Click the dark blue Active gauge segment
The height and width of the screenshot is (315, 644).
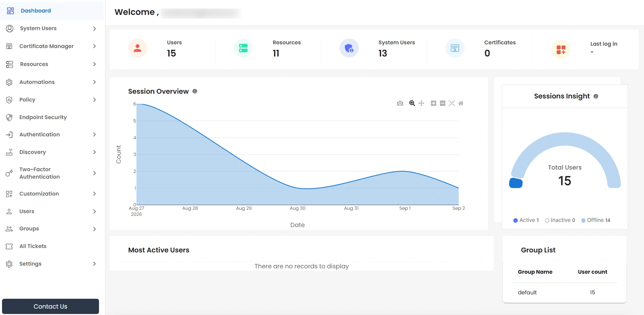pos(516,183)
